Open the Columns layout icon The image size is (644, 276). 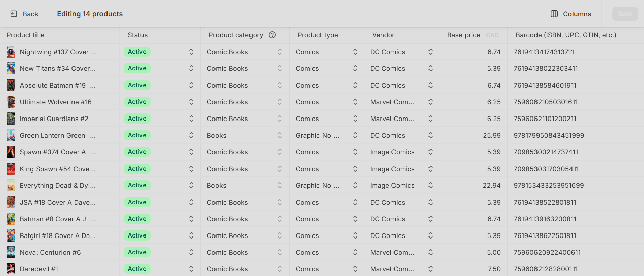(554, 14)
